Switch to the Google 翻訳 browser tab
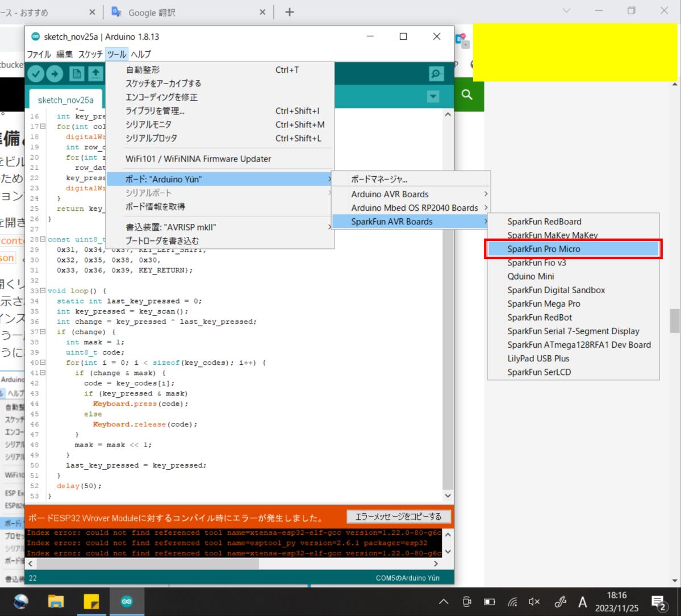This screenshot has width=681, height=616. (189, 12)
